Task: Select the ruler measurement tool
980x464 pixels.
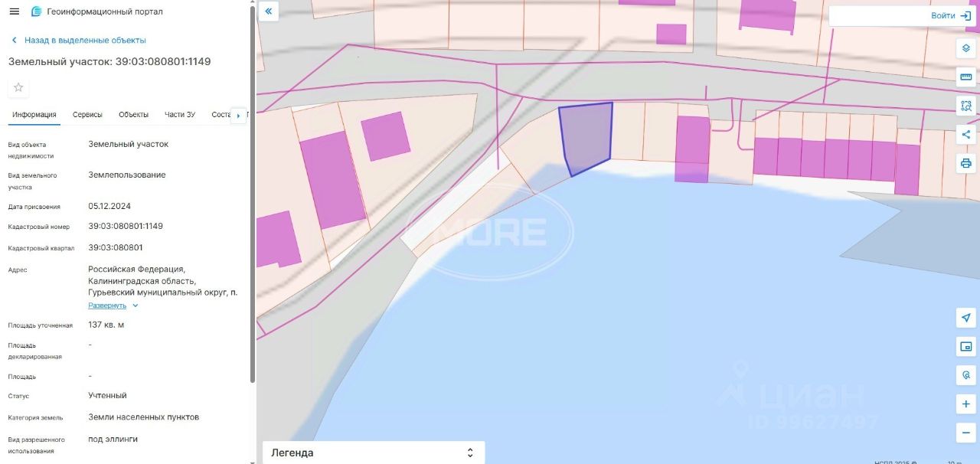Action: (966, 77)
